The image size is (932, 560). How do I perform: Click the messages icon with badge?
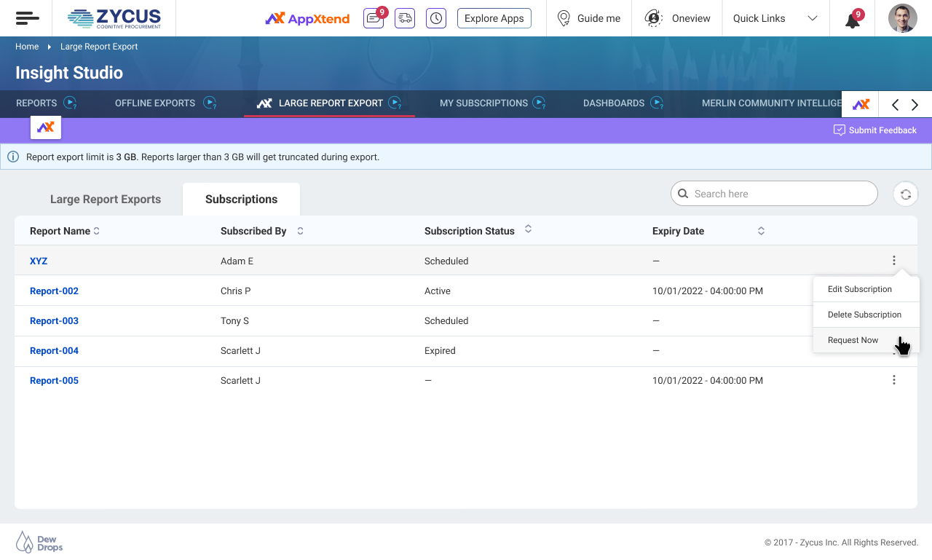tap(374, 18)
